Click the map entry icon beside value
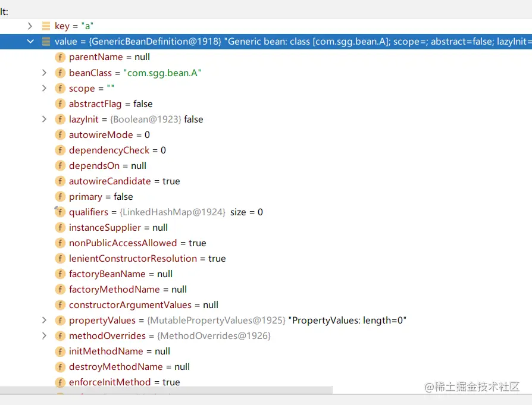The width and height of the screenshot is (532, 405). [46, 42]
